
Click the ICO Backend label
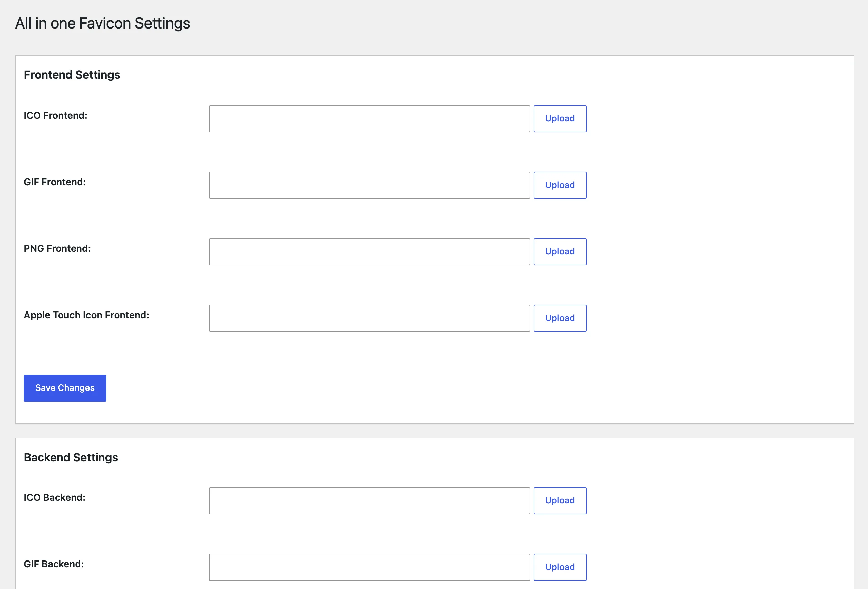[55, 497]
